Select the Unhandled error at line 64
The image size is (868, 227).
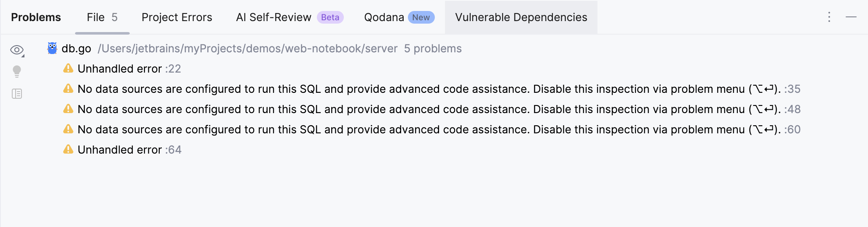coord(120,150)
